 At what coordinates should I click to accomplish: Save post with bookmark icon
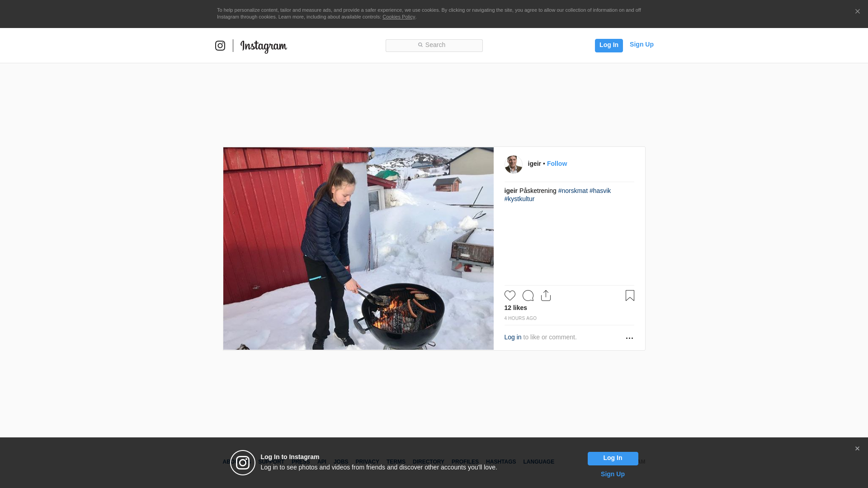(x=630, y=296)
